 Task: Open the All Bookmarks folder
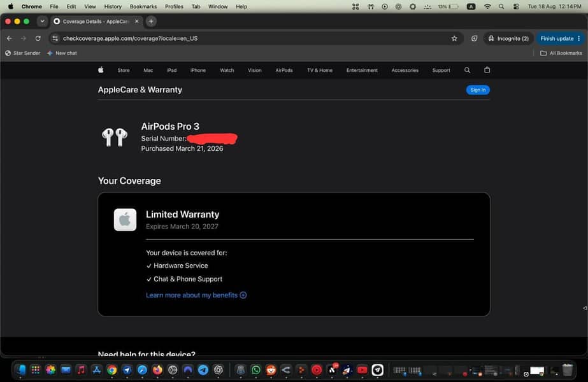pyautogui.click(x=561, y=53)
